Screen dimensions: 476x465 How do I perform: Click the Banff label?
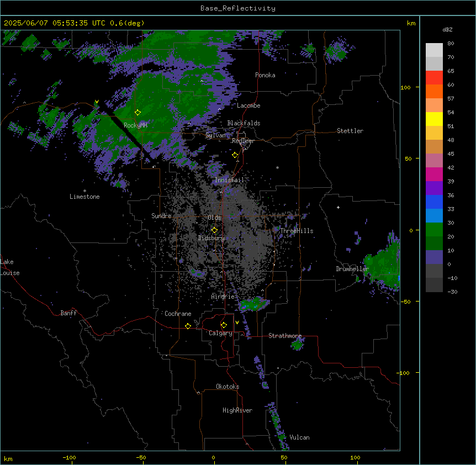[x=68, y=313]
